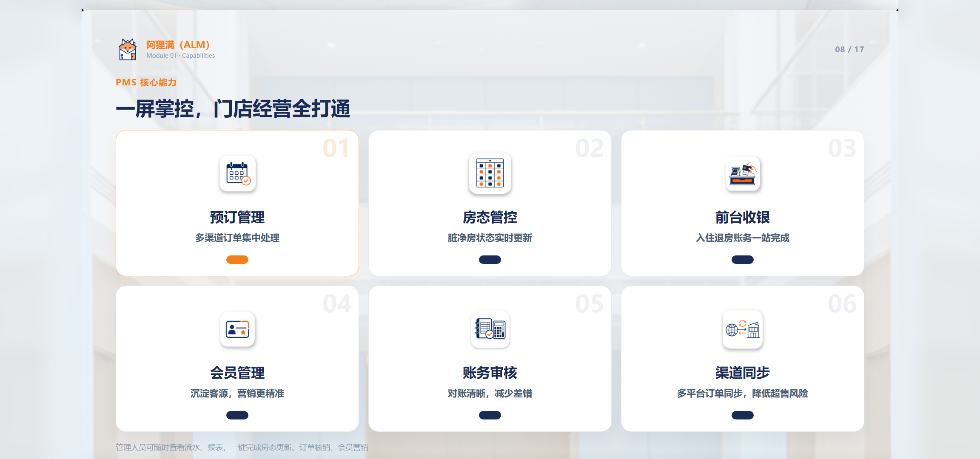Click the room grid icon for 房态管控
This screenshot has width=980, height=459.
(490, 173)
